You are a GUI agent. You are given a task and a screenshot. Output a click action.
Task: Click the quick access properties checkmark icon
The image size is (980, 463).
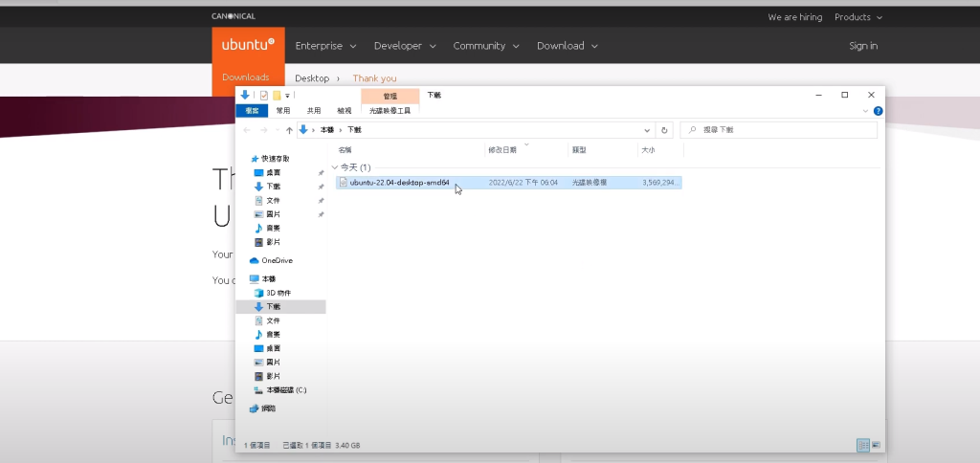click(x=264, y=96)
